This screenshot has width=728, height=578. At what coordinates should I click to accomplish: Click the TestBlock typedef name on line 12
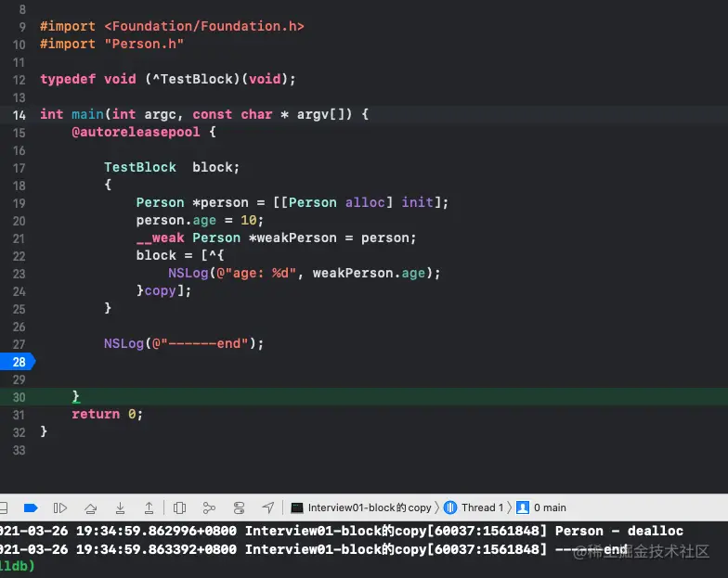(197, 80)
